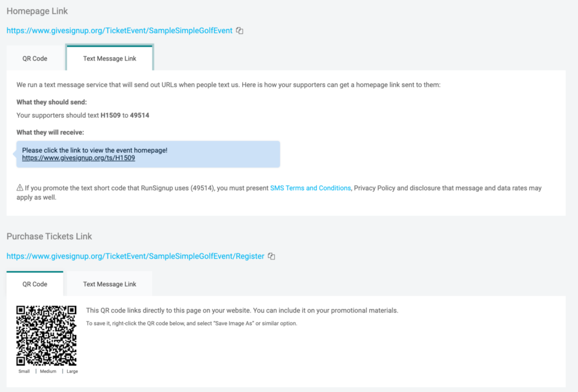Screen dimensions: 578x392
Task: Copy the homepage link URL
Action: (240, 31)
